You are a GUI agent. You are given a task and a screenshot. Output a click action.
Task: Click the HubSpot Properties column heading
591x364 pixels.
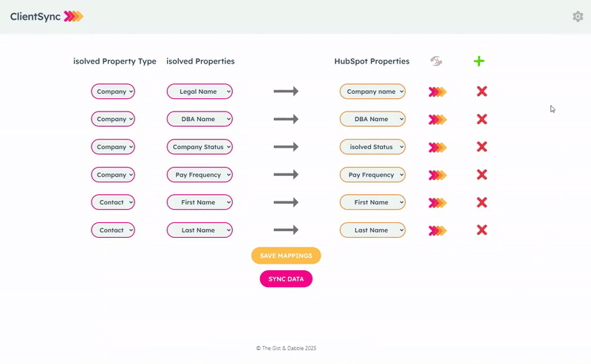coord(372,61)
